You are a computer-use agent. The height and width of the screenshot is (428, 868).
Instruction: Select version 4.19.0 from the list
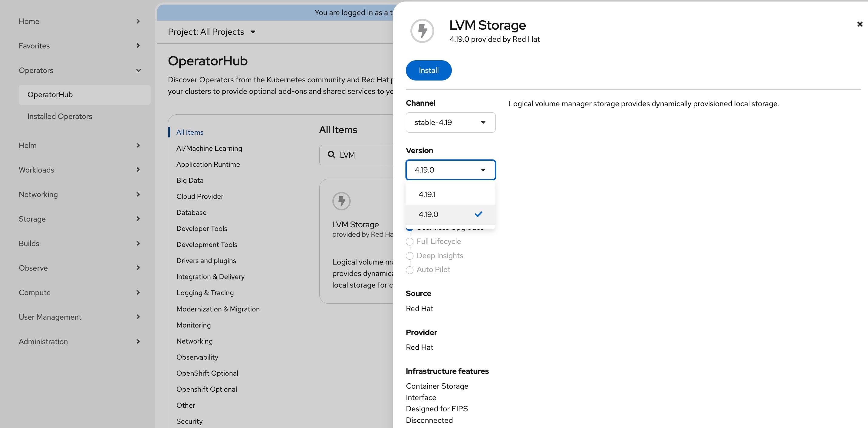(451, 214)
